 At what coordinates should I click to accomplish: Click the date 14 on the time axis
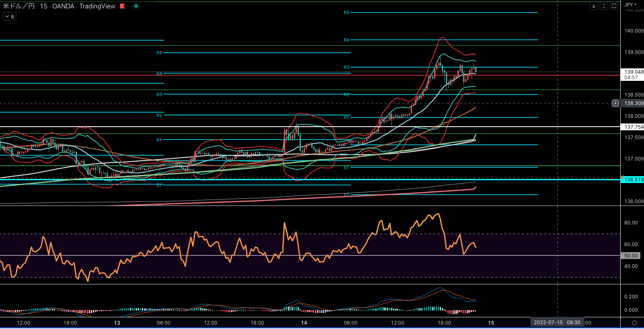tap(304, 323)
